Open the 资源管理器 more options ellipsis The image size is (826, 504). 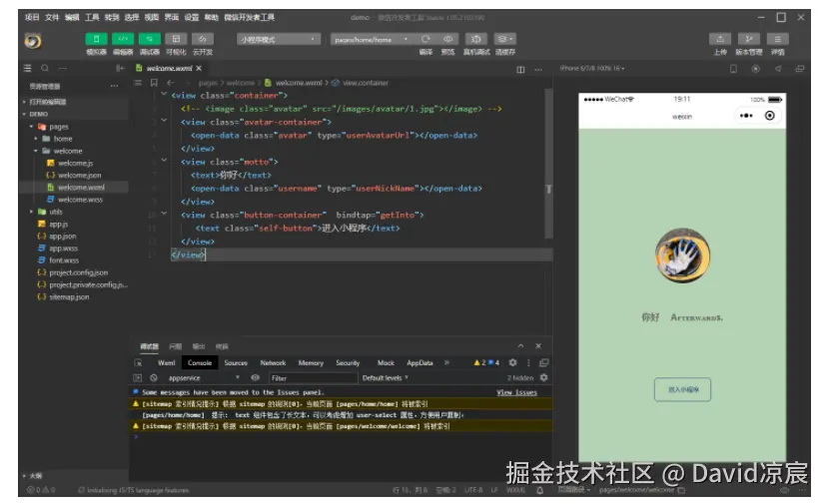coord(114,85)
